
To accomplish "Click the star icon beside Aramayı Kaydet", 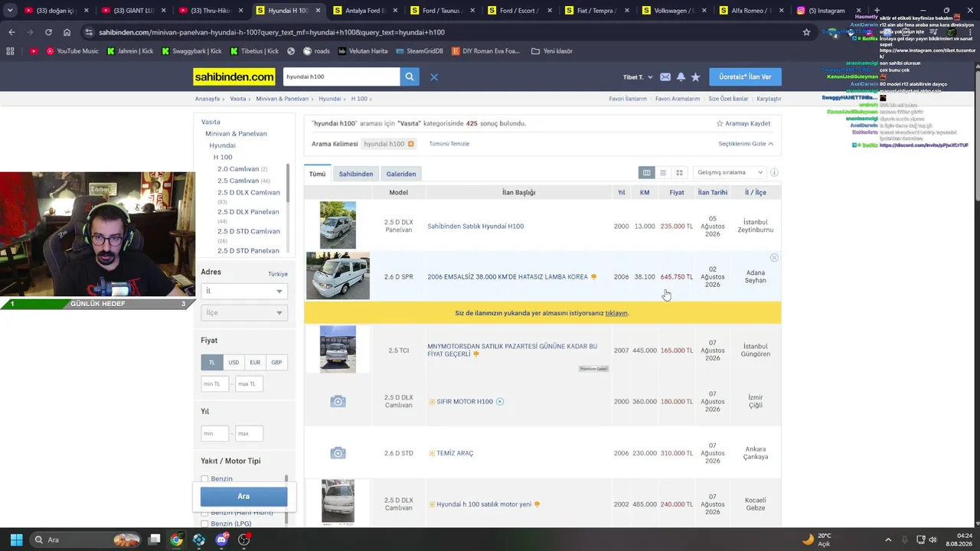I will click(720, 123).
